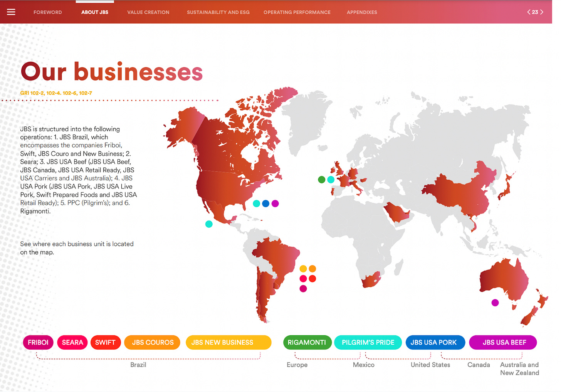Click the page number 23
Screen dimensions: 561x392
(535, 12)
